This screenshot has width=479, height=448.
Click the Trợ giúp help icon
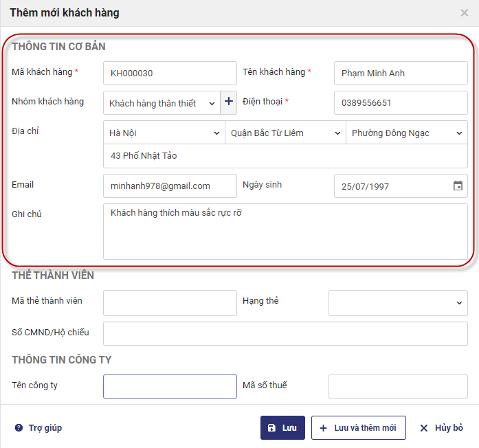[x=19, y=428]
